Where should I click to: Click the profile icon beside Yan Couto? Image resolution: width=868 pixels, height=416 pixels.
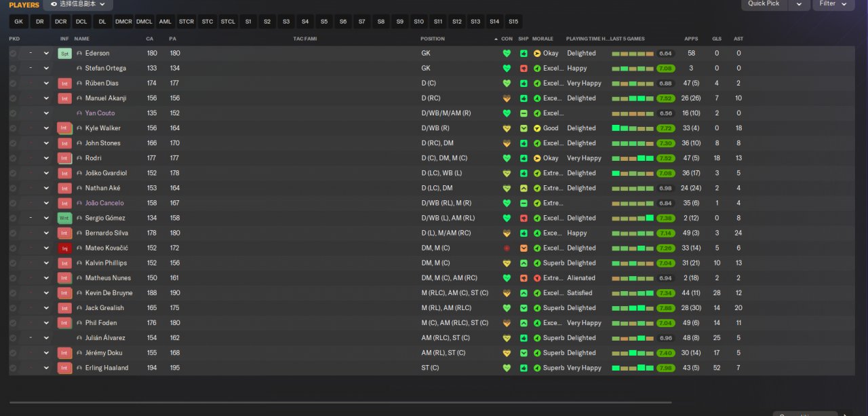[79, 113]
